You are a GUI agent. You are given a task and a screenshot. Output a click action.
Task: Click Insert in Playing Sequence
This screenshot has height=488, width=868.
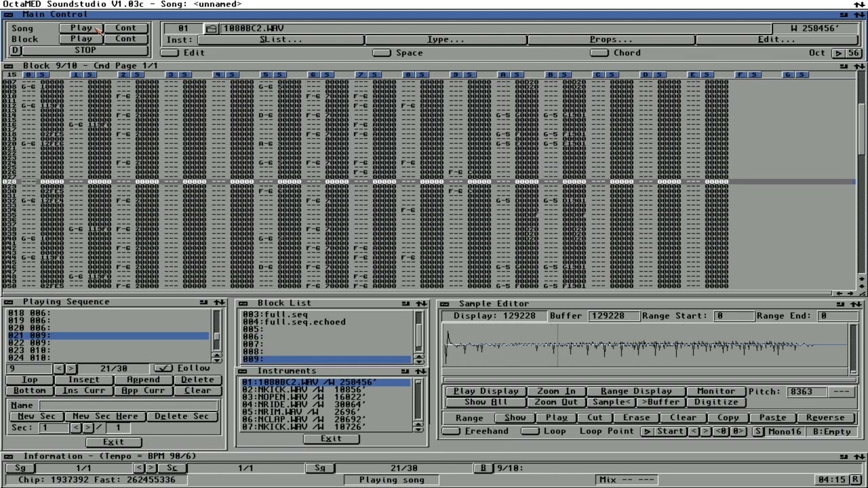pyautogui.click(x=83, y=380)
